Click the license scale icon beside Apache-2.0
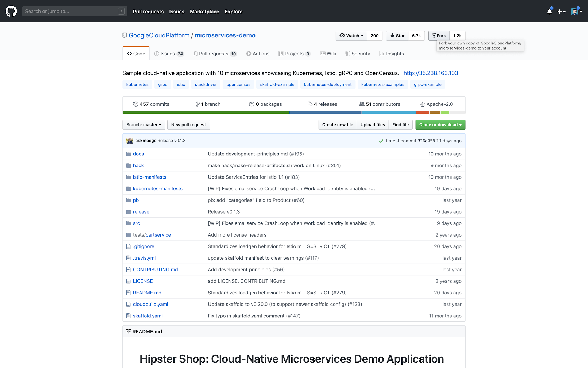The height and width of the screenshot is (368, 588). coord(423,104)
